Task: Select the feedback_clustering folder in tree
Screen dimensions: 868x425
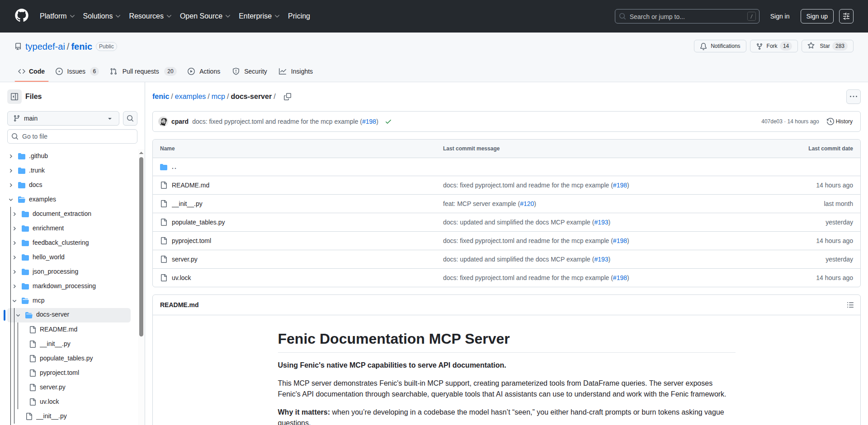Action: [x=61, y=243]
